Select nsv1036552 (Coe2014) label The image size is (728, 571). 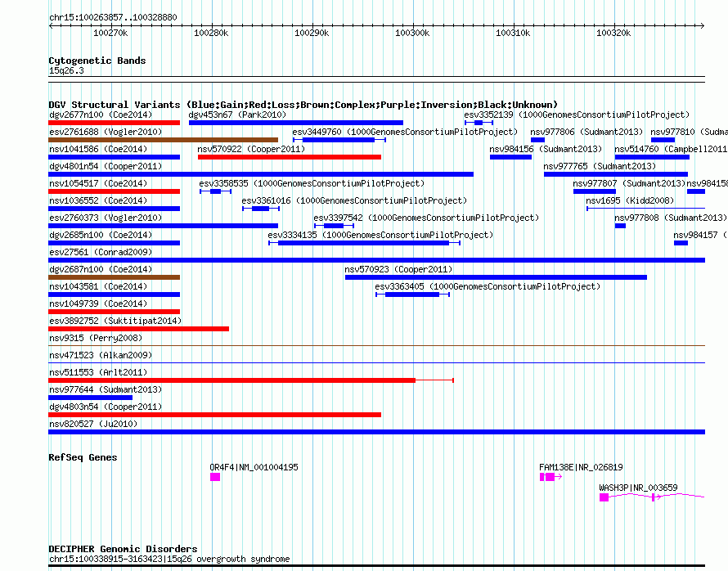98,200
